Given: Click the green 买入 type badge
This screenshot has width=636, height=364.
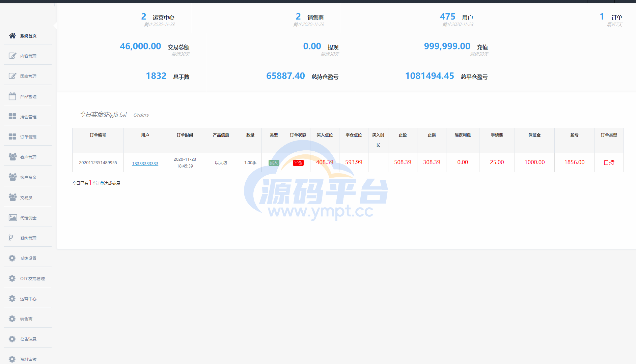Looking at the screenshot, I should point(274,163).
